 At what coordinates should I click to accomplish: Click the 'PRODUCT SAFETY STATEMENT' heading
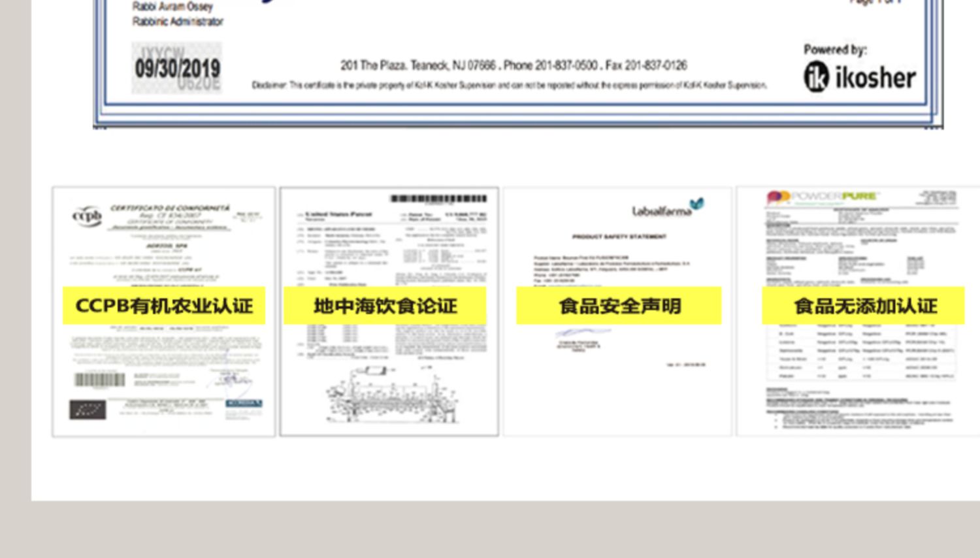[619, 237]
